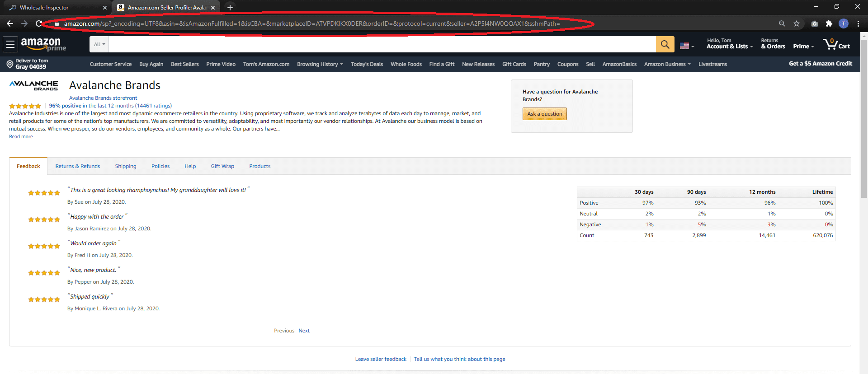The image size is (868, 374).
Task: Click the browser back arrow
Action: pyautogui.click(x=10, y=23)
